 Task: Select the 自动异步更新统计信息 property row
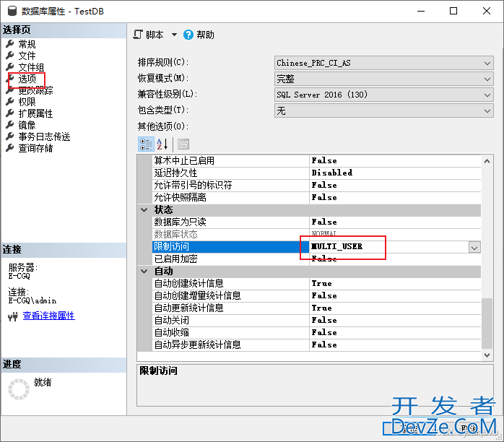point(316,344)
